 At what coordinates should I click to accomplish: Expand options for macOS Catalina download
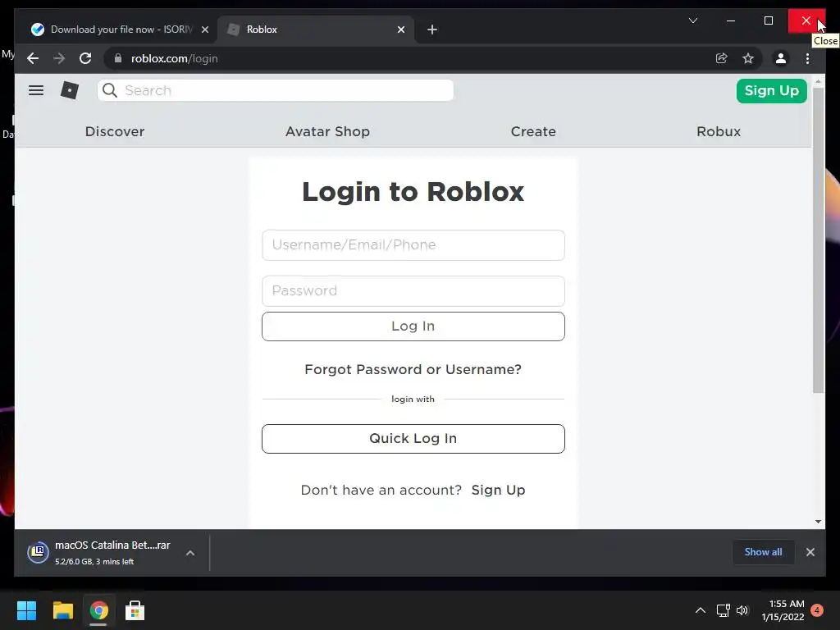tap(190, 553)
